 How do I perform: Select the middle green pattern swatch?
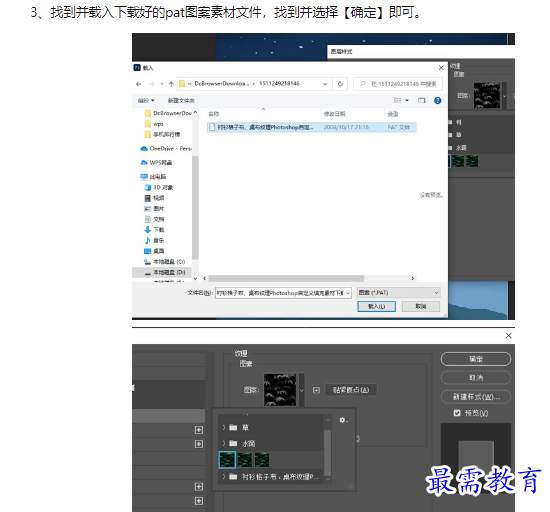tap(244, 460)
